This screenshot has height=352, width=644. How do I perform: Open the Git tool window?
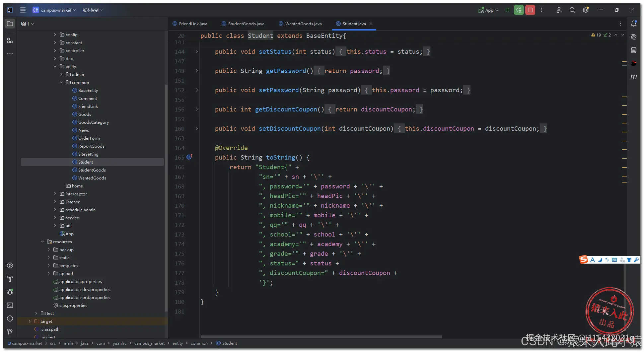(x=10, y=331)
